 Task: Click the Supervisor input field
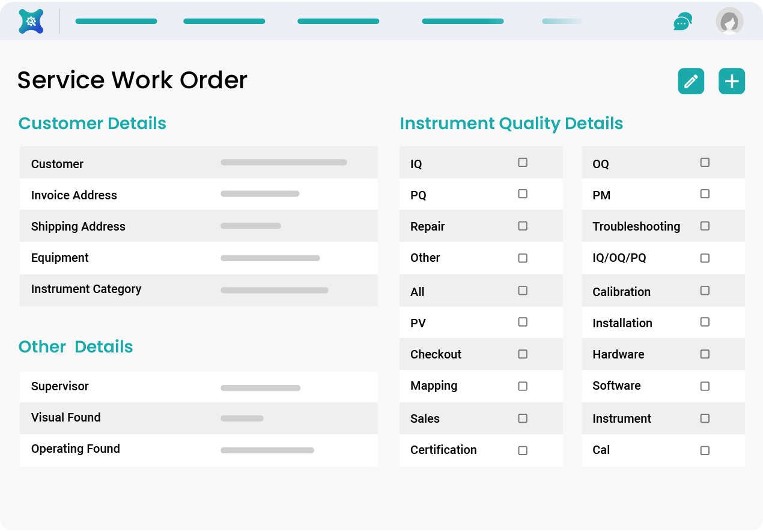pyautogui.click(x=260, y=387)
